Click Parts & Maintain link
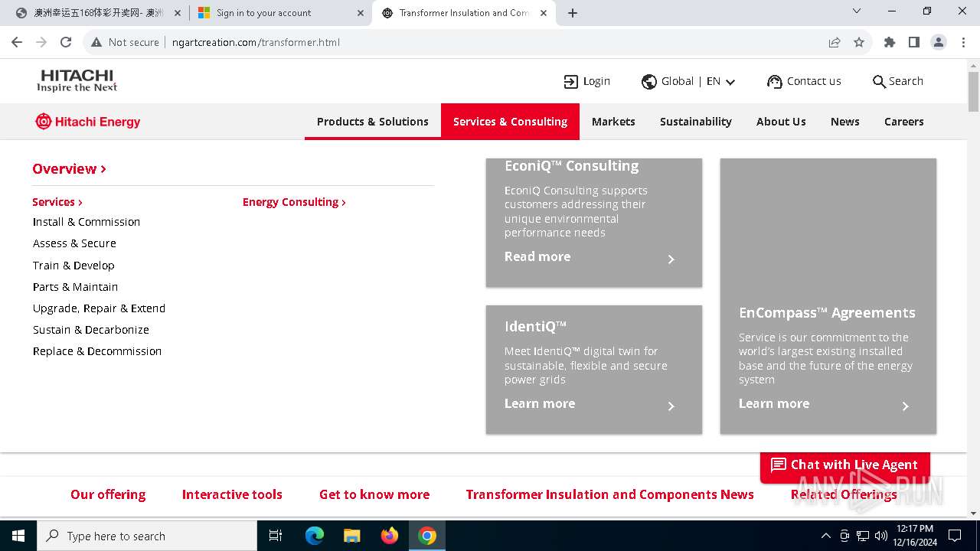The height and width of the screenshot is (551, 980). 75,287
